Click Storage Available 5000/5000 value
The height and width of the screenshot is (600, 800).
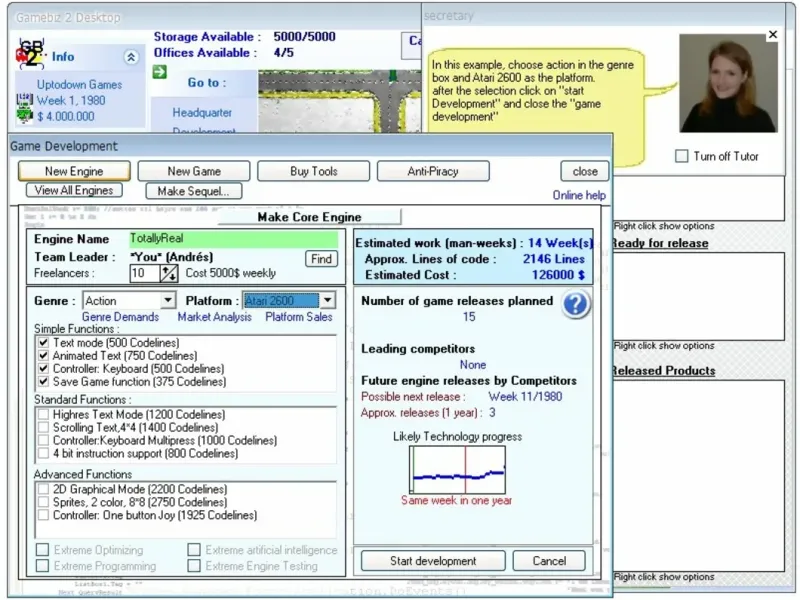[305, 37]
